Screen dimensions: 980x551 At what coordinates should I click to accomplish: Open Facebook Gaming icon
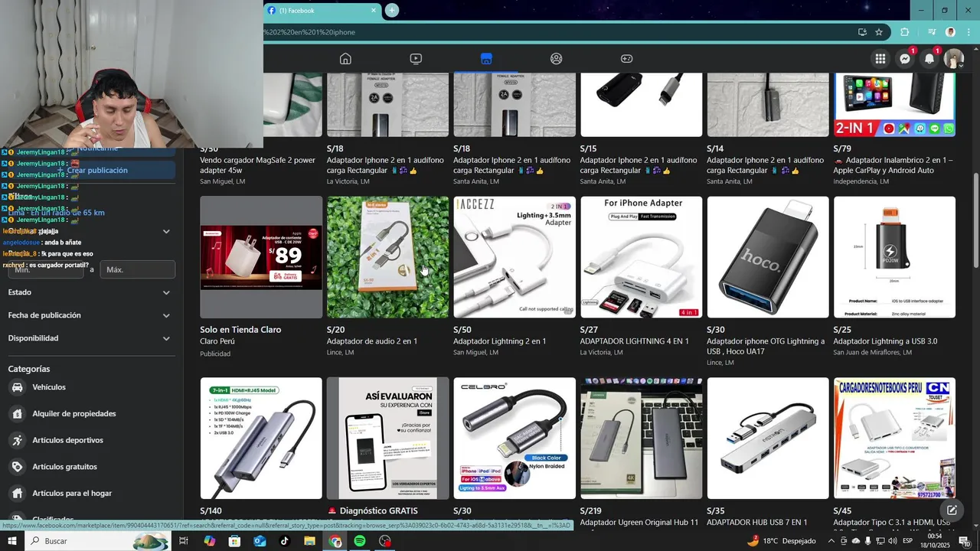(626, 59)
